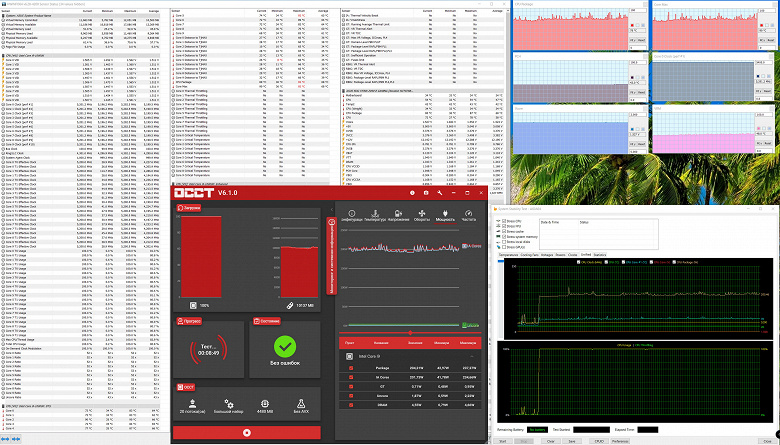
Task: Uncheck the GT power row checkbox
Action: 351,386
